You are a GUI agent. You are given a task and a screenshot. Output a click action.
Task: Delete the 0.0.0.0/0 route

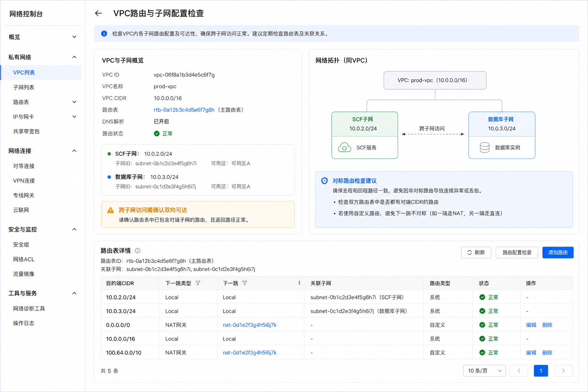pyautogui.click(x=547, y=325)
